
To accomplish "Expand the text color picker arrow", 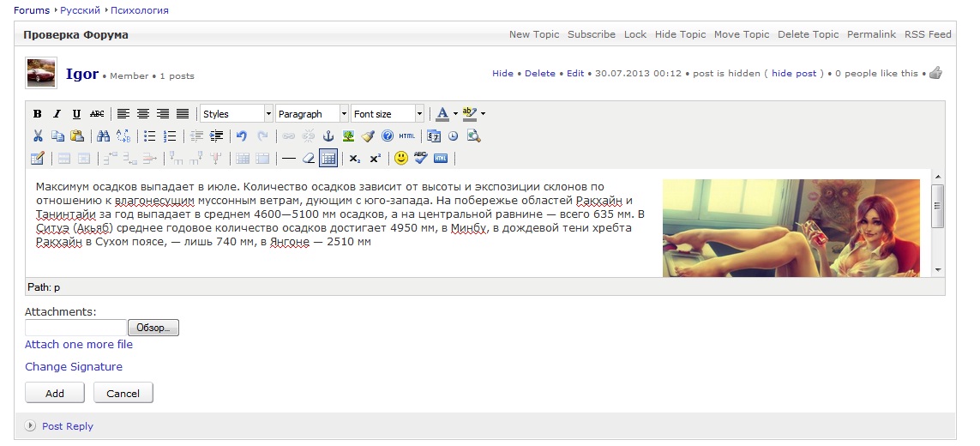I will pyautogui.click(x=455, y=114).
